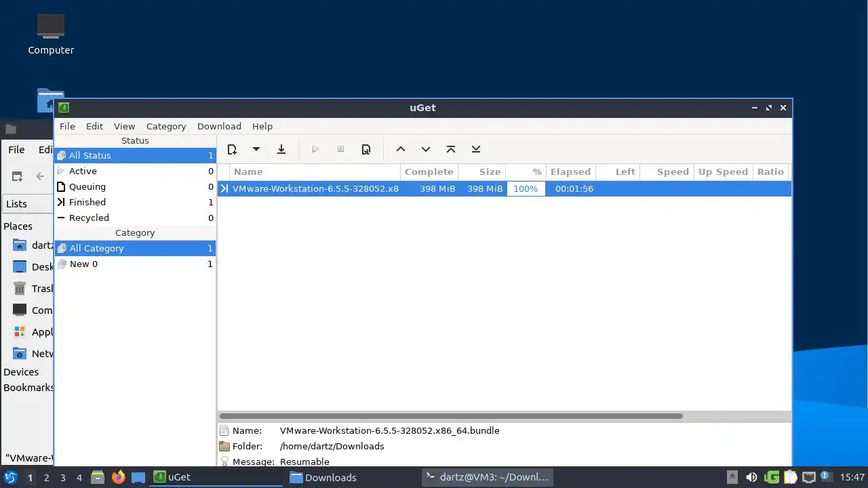
Task: Launch Firefox from the taskbar
Action: [x=118, y=477]
